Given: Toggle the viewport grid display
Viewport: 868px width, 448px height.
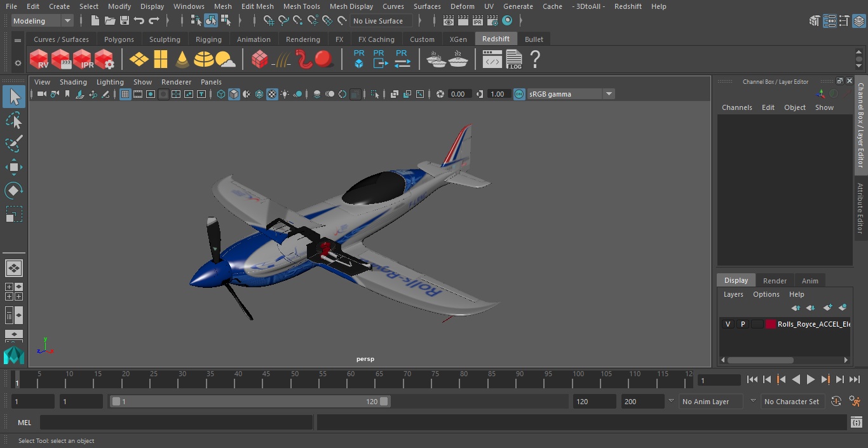Looking at the screenshot, I should coord(125,94).
